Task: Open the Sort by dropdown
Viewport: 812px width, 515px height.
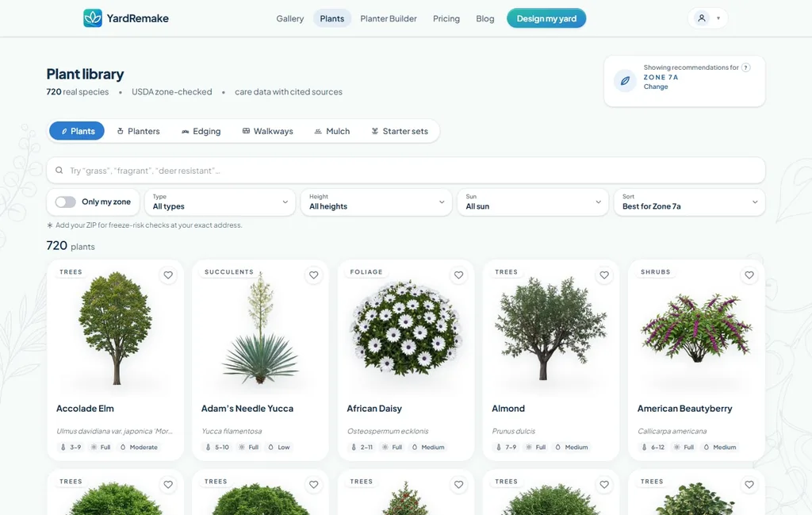Action: 689,202
